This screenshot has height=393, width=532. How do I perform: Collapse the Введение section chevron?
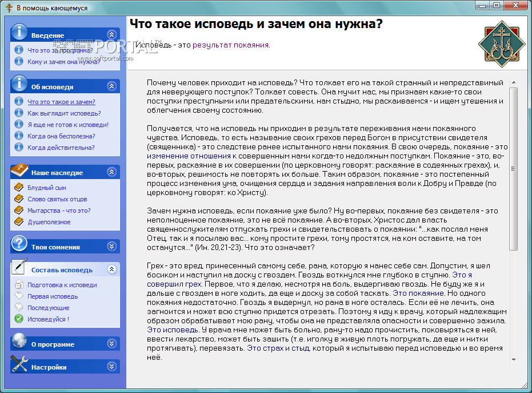click(111, 35)
